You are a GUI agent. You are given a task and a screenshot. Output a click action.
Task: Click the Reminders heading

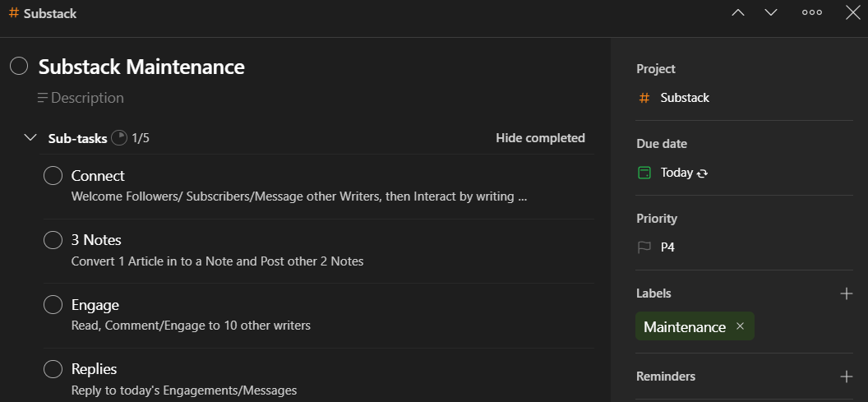[x=666, y=377]
